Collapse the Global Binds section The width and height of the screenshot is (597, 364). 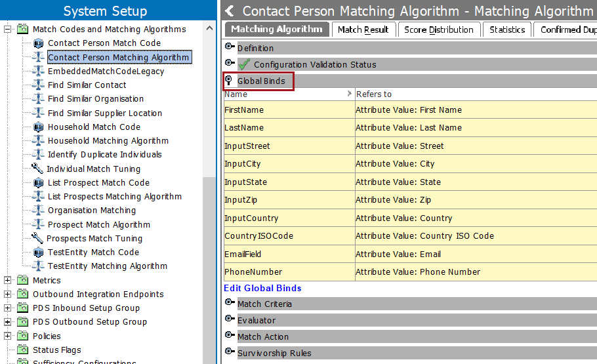pyautogui.click(x=229, y=81)
